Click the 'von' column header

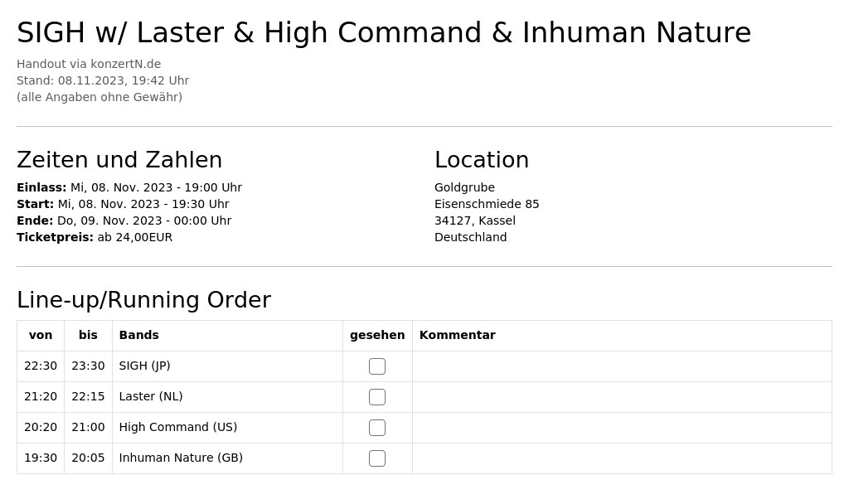pos(41,335)
